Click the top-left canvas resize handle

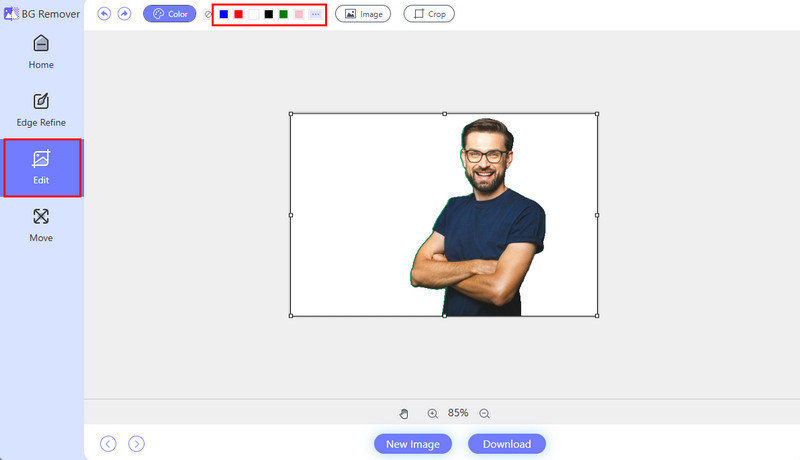(291, 114)
